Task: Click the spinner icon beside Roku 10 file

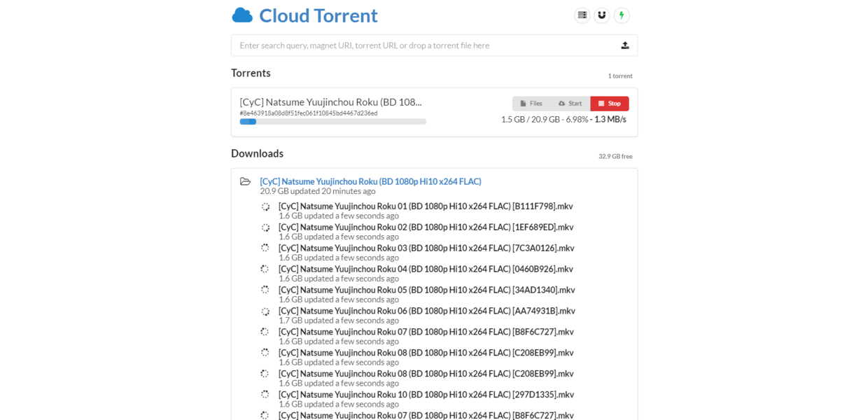Action: coord(265,395)
